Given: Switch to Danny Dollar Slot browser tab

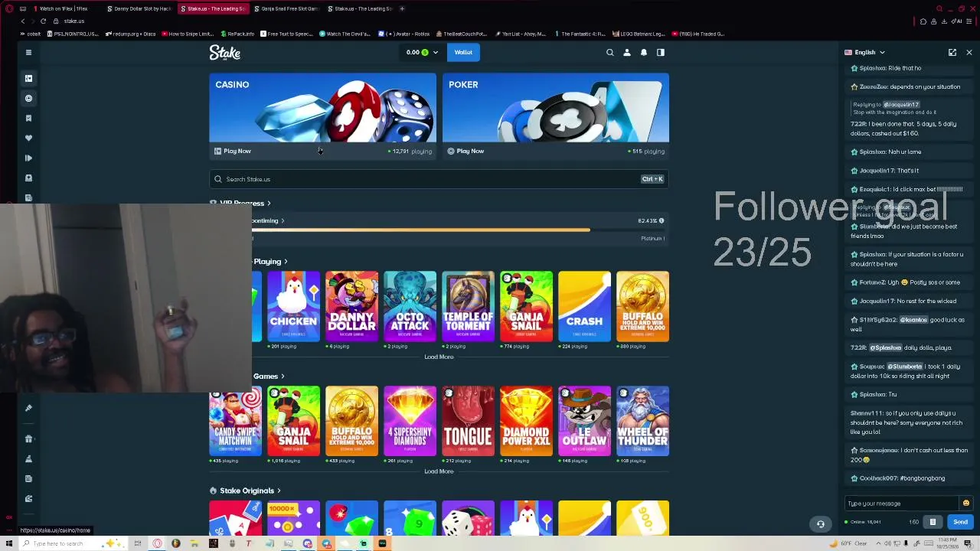Looking at the screenshot, I should pyautogui.click(x=139, y=8).
